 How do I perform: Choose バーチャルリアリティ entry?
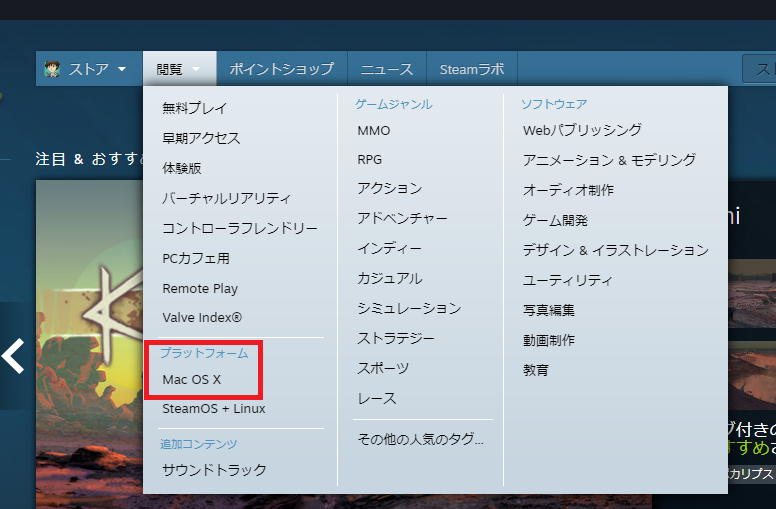tap(226, 199)
